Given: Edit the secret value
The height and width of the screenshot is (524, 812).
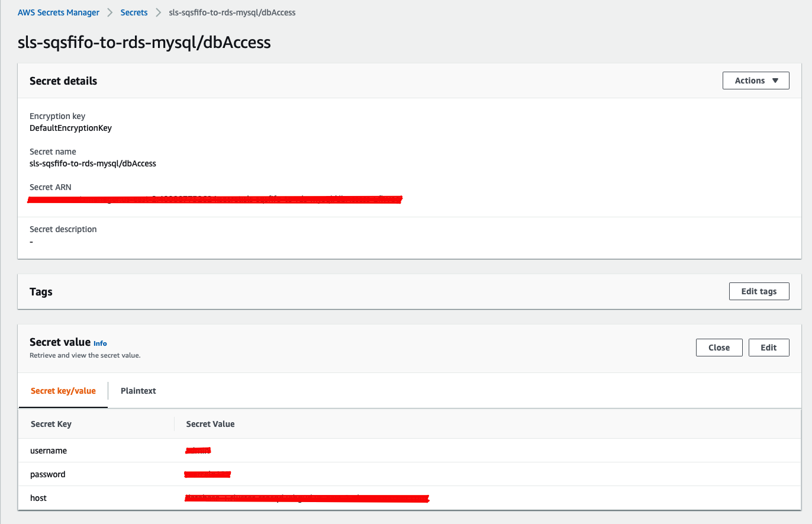Looking at the screenshot, I should tap(768, 348).
